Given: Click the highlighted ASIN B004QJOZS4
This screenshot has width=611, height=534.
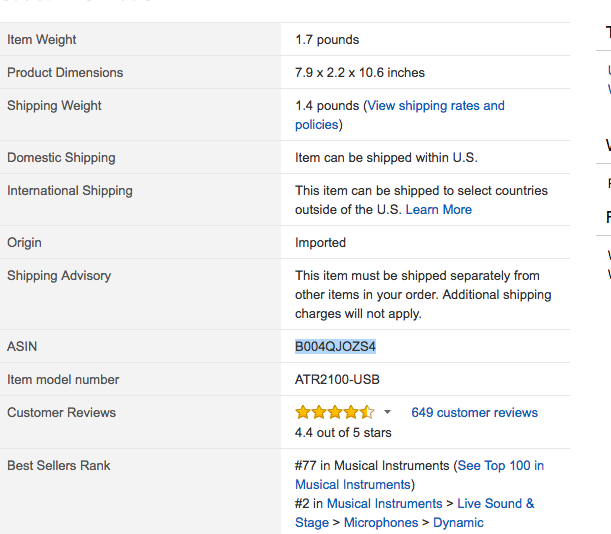Looking at the screenshot, I should click(335, 346).
